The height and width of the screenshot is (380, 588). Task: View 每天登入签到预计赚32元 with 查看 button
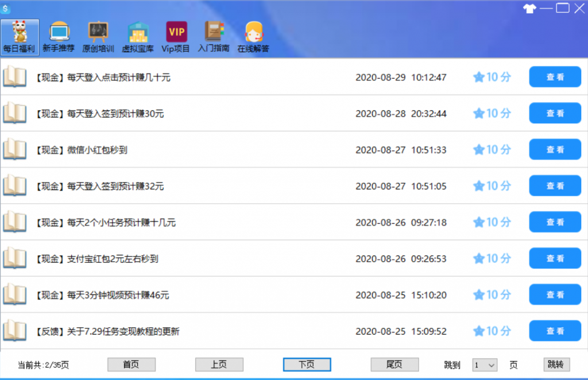(x=555, y=186)
